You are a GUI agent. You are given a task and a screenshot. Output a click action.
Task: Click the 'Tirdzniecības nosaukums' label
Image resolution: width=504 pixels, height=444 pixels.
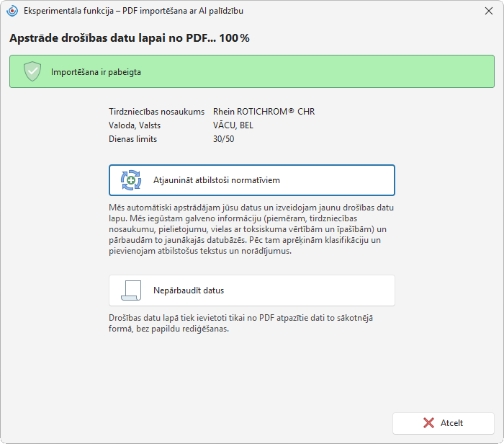tap(156, 112)
